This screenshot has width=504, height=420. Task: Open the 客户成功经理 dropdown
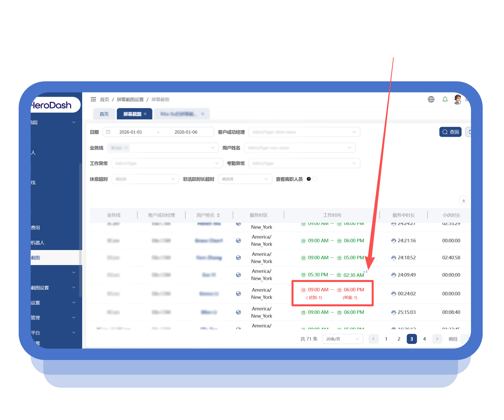click(304, 132)
